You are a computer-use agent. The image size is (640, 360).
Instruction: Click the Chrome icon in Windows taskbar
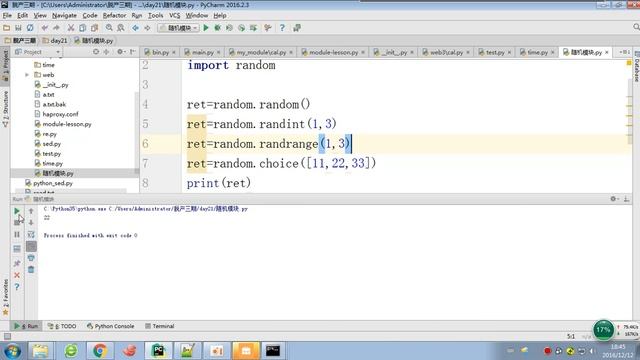tap(100, 351)
